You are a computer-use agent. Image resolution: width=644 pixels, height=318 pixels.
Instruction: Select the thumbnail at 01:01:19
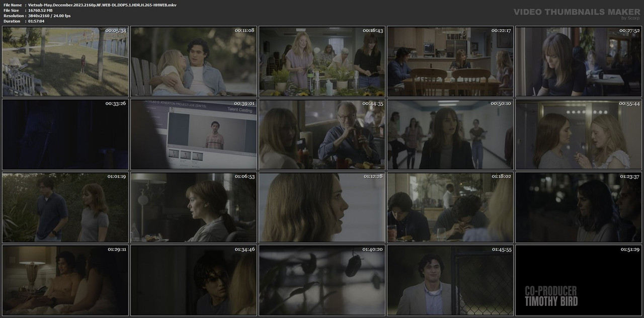click(x=65, y=207)
